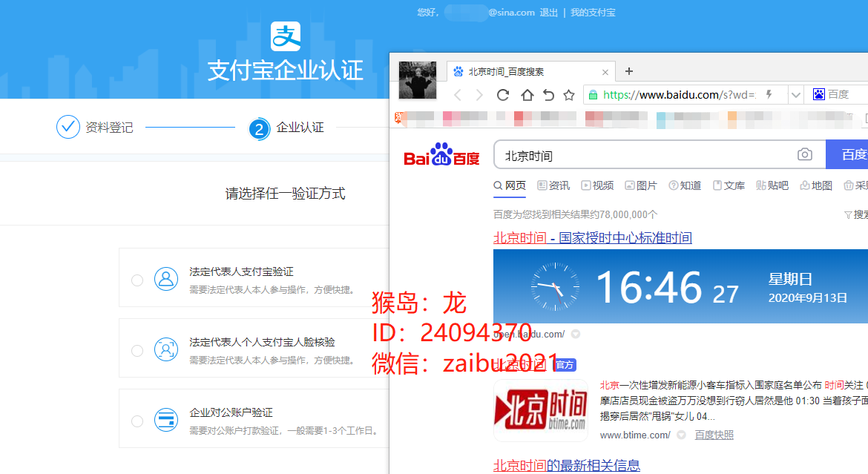The height and width of the screenshot is (474, 868).
Task: Select the 网页 search tab
Action: pyautogui.click(x=510, y=185)
